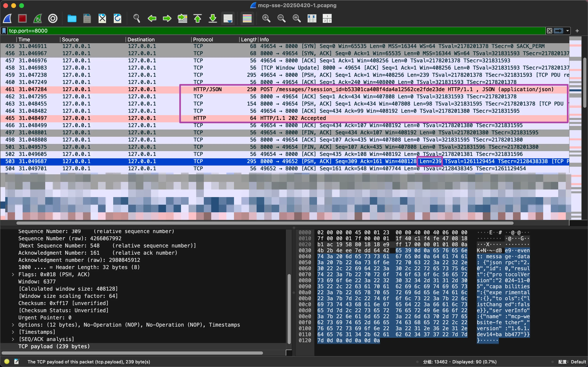Restart capture with the green fin icon

(x=38, y=18)
